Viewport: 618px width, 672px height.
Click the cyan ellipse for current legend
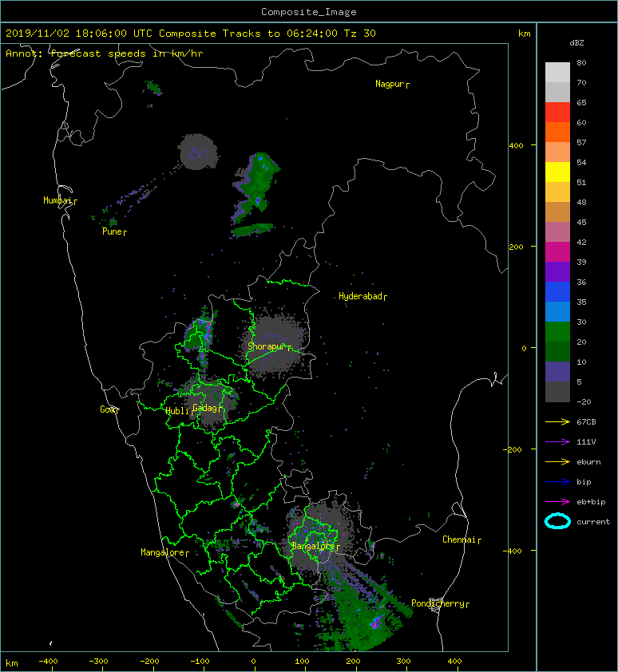click(x=557, y=522)
